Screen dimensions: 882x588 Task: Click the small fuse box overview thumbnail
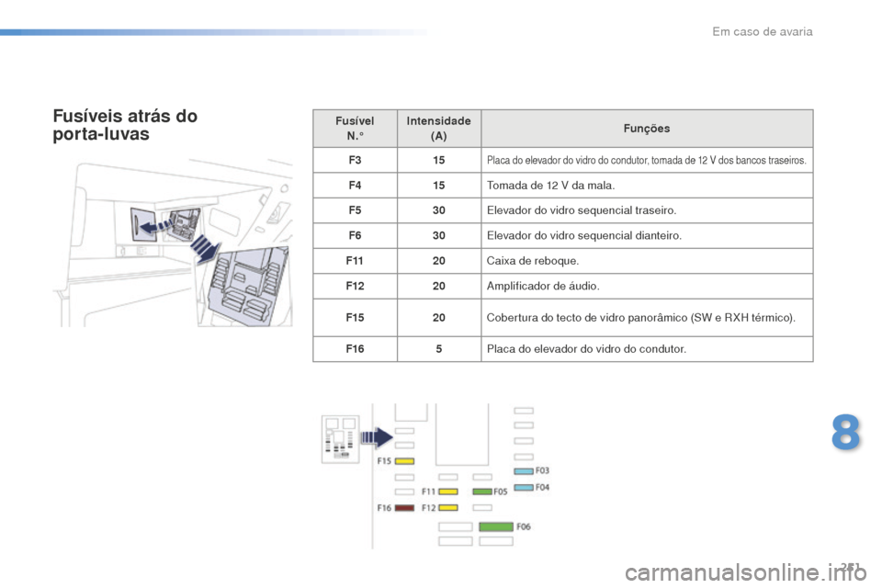pos(340,439)
